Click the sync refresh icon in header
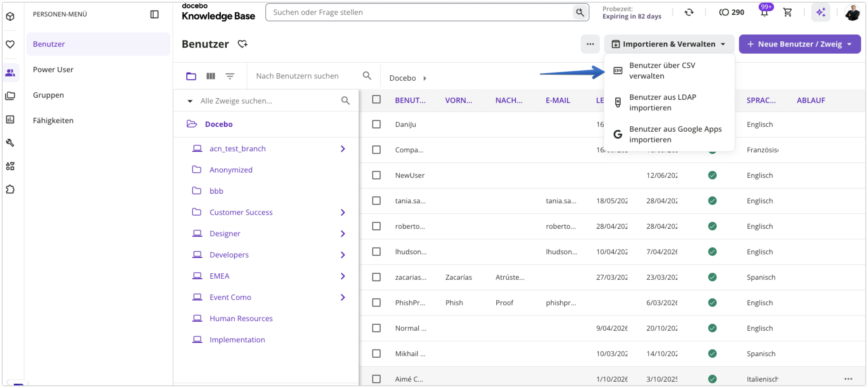Image resolution: width=868 pixels, height=388 pixels. click(x=689, y=12)
